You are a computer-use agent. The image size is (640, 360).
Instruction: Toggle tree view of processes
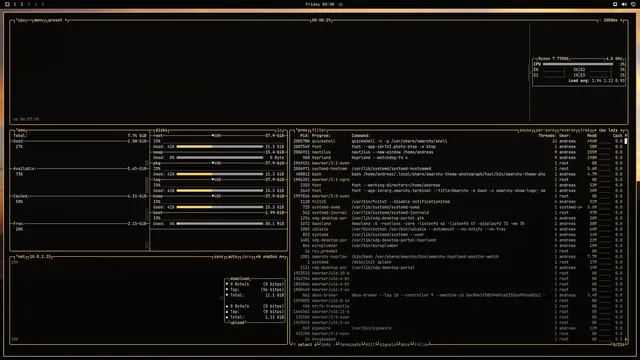tap(585, 130)
